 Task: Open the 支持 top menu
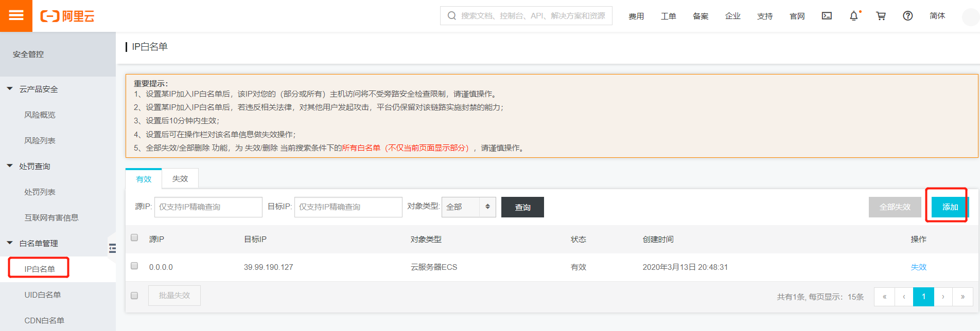765,16
